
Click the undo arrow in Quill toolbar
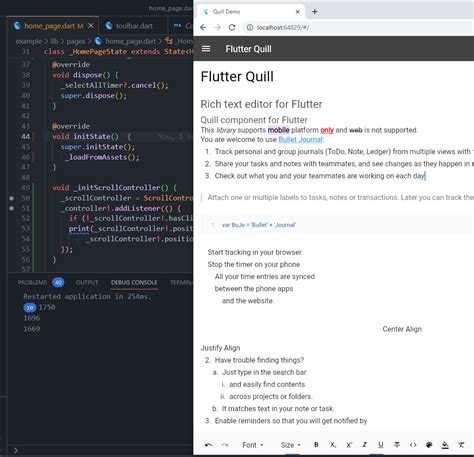pyautogui.click(x=208, y=445)
